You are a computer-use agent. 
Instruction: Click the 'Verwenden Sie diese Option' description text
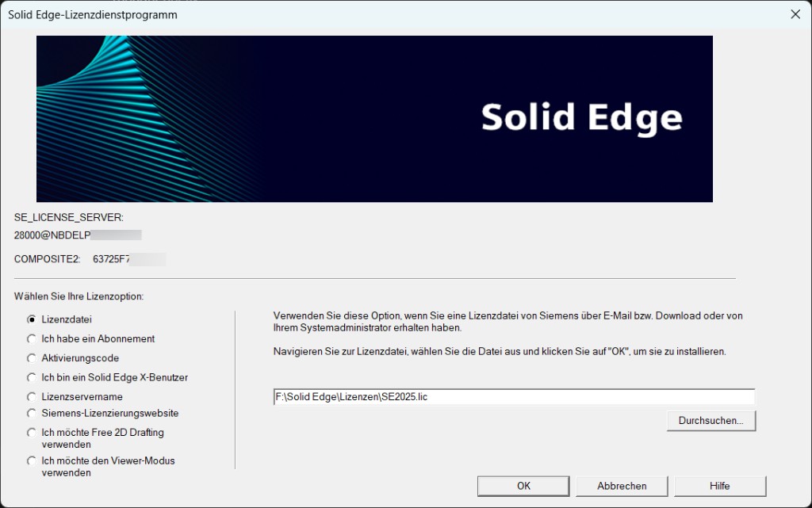(508, 322)
